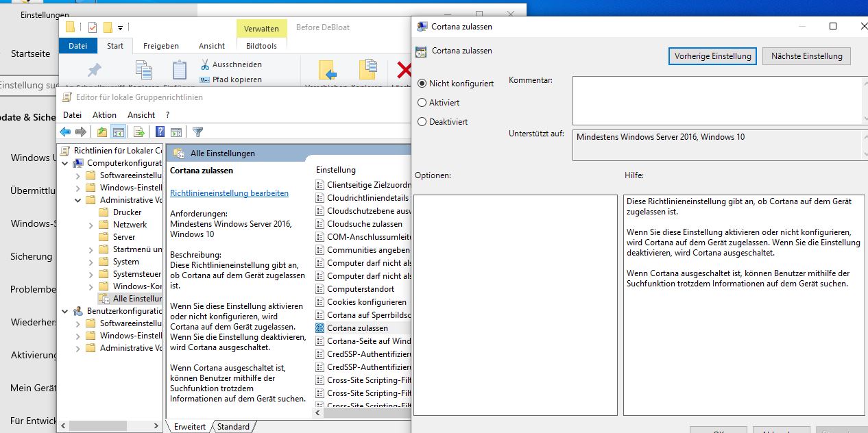This screenshot has height=433, width=868.
Task: Open the blue Datei tab in Explorer
Action: click(x=78, y=46)
